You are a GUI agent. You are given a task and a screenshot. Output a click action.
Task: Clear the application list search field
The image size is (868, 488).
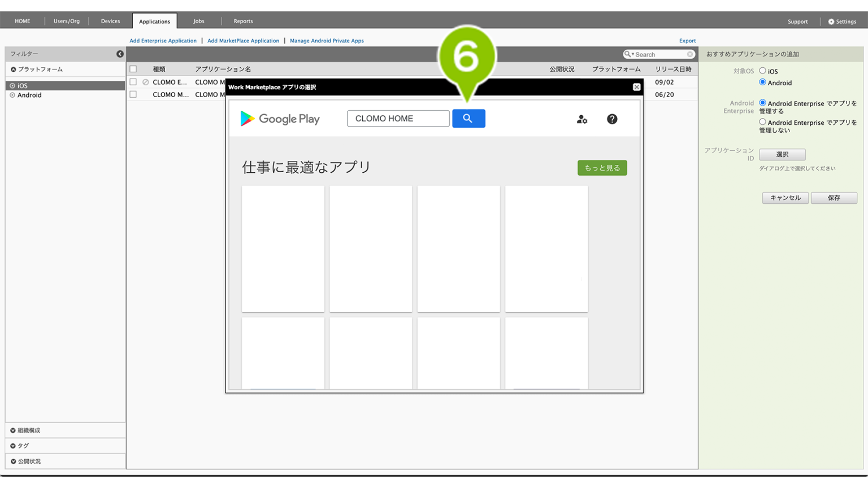click(x=690, y=55)
